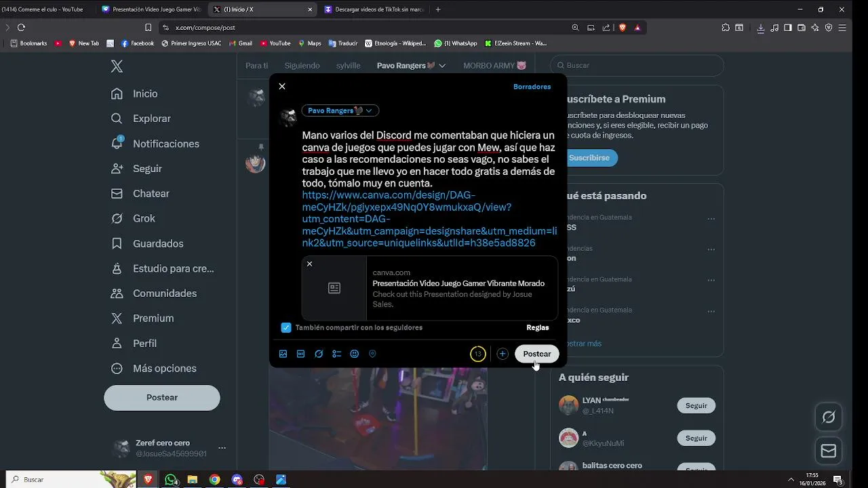Screen dimensions: 868x488
Task: Enhance post with Grok icon in composer
Action: (319, 354)
